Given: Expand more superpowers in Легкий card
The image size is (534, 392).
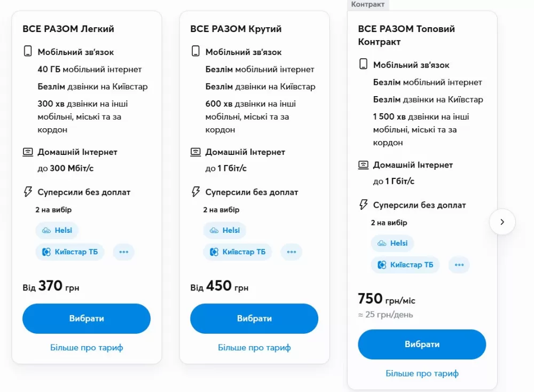Looking at the screenshot, I should (124, 252).
